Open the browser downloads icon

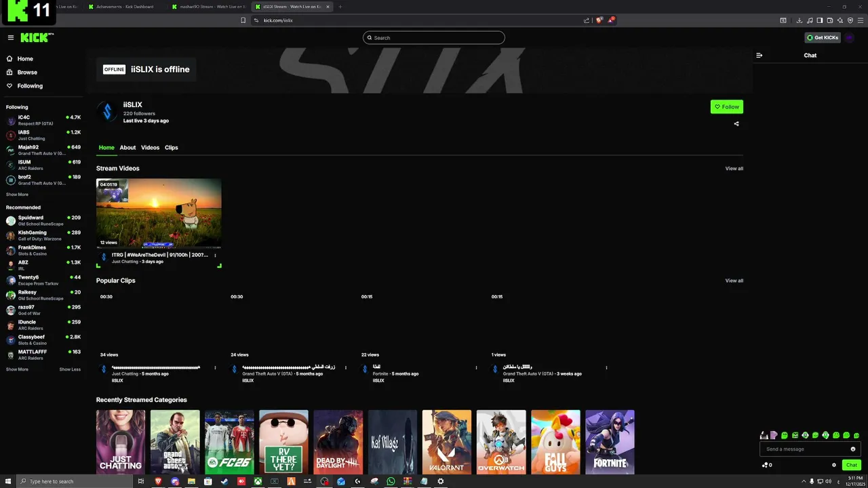point(800,20)
